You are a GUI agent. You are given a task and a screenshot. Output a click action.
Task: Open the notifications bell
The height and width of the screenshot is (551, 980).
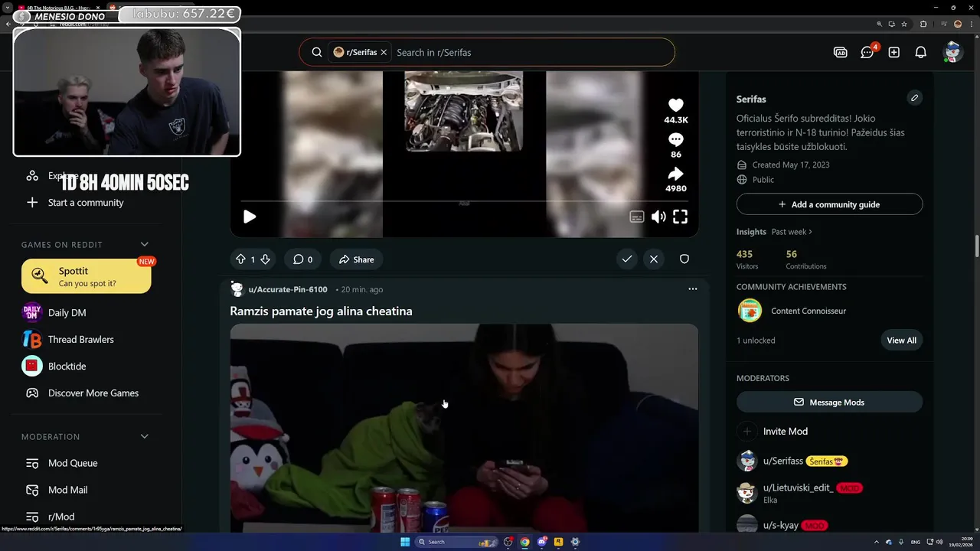coord(921,52)
